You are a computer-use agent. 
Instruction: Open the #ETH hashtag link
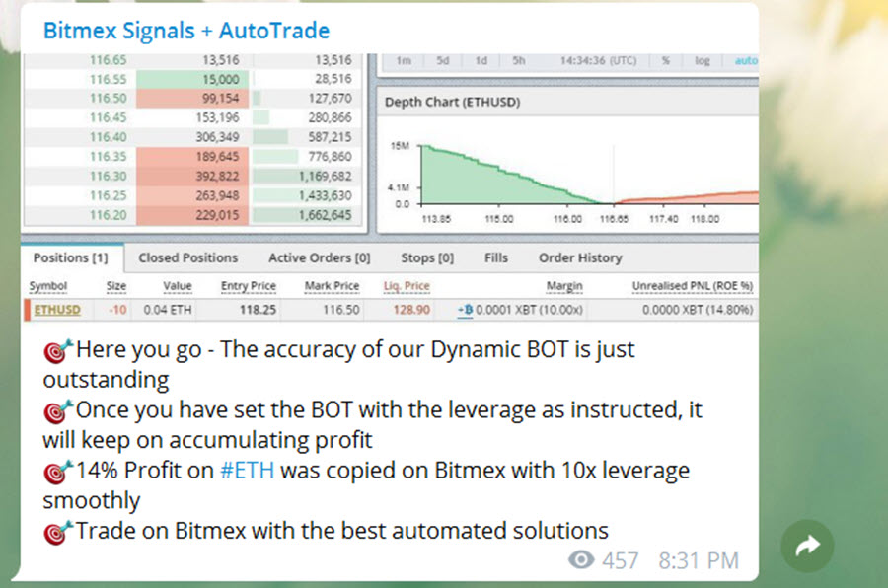coord(247,471)
